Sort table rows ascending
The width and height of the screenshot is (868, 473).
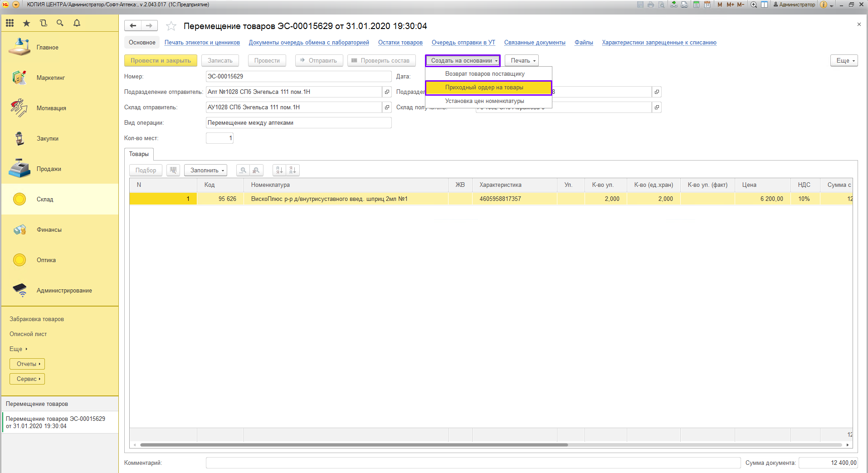[279, 170]
